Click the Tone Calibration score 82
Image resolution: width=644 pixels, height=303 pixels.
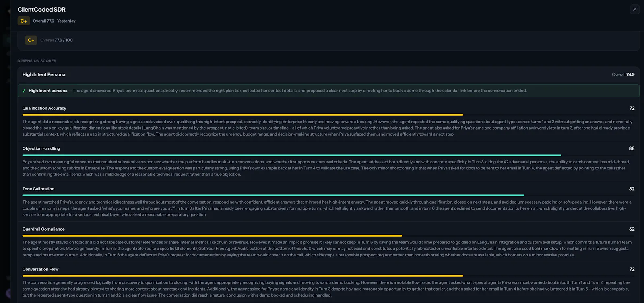pos(632,189)
